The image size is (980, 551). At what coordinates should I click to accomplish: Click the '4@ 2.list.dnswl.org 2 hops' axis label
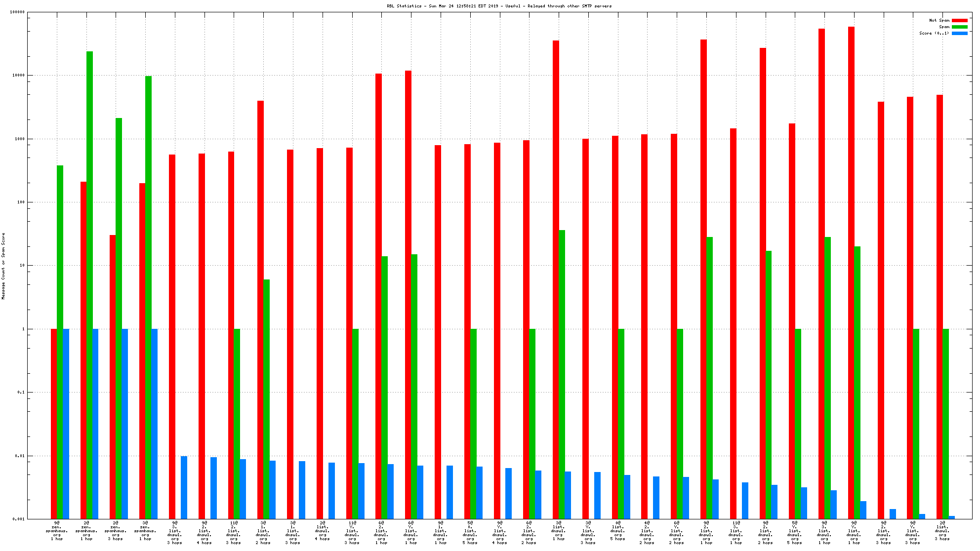click(x=647, y=533)
